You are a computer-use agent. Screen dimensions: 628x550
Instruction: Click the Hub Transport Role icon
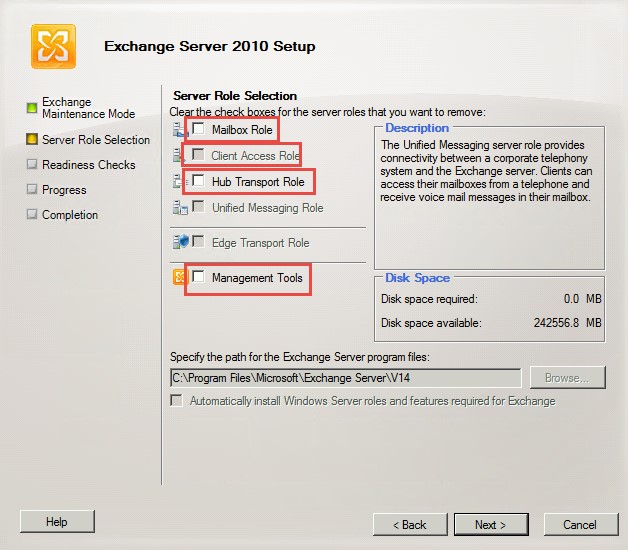point(180,182)
